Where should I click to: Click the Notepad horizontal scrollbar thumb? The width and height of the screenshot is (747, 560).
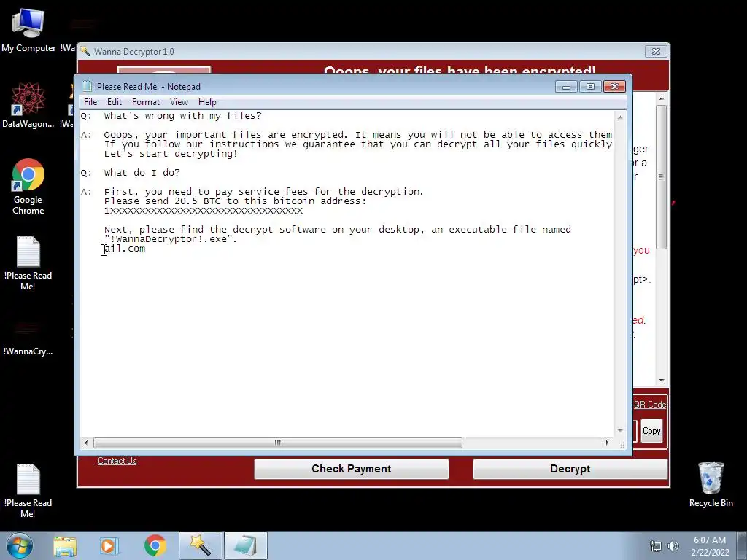pos(278,443)
